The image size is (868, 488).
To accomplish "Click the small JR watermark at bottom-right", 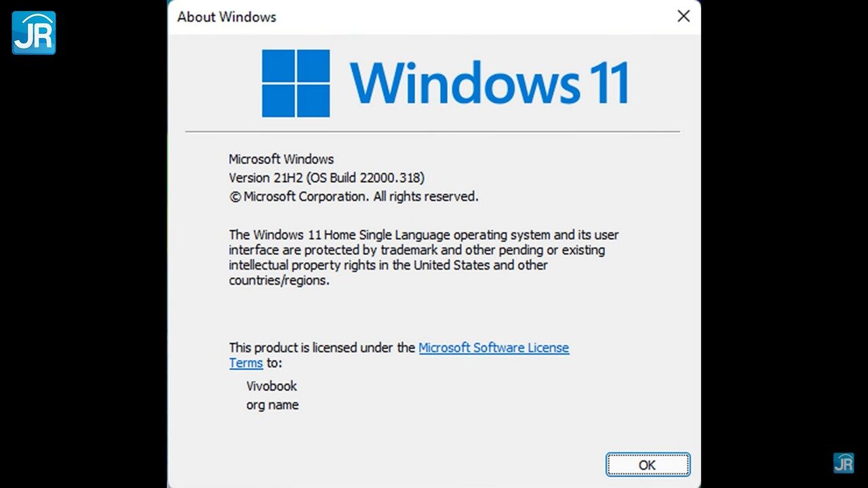I will coord(844,463).
